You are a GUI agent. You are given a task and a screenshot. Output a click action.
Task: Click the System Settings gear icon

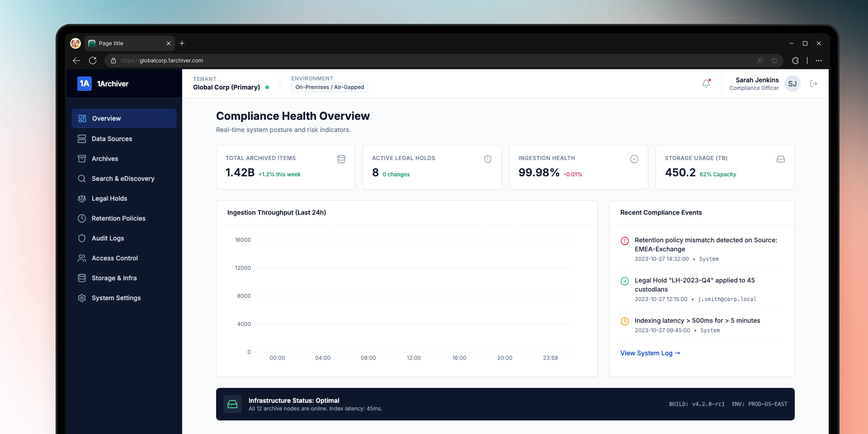82,298
